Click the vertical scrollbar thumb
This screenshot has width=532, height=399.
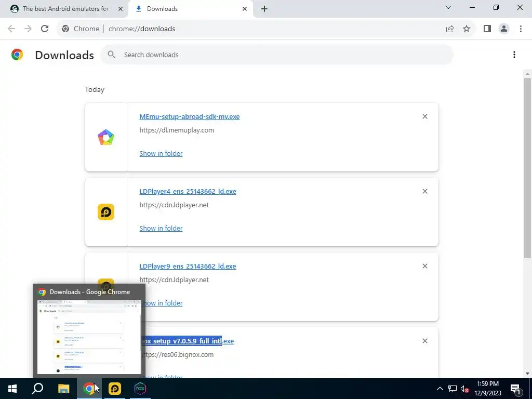(527, 168)
